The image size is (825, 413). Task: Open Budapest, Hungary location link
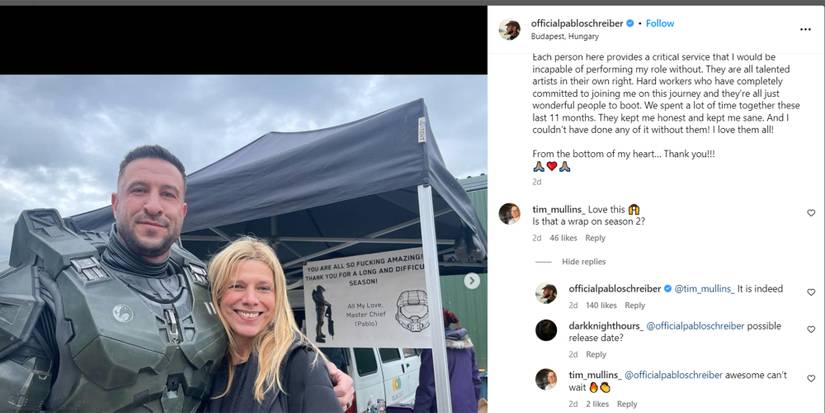[565, 36]
